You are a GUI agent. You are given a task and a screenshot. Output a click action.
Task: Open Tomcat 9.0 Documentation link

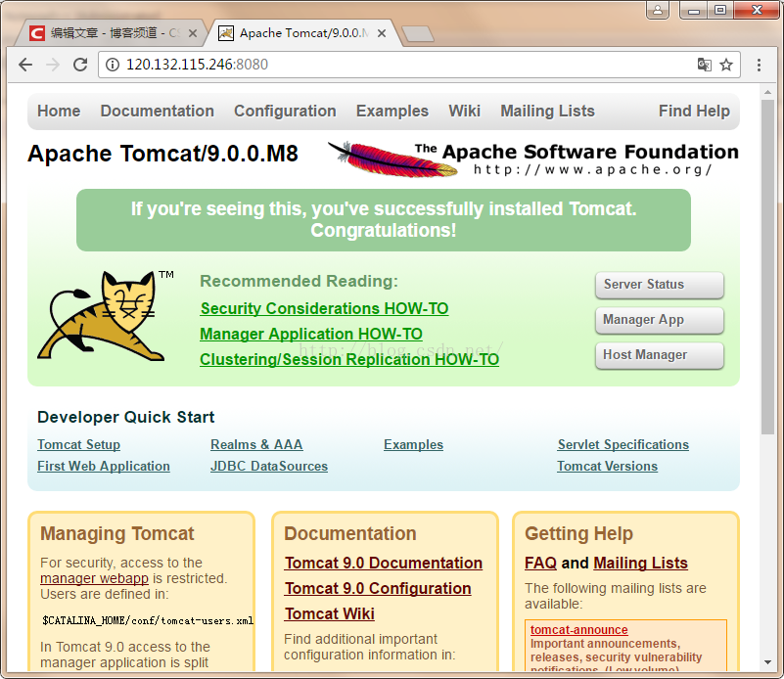click(x=384, y=564)
